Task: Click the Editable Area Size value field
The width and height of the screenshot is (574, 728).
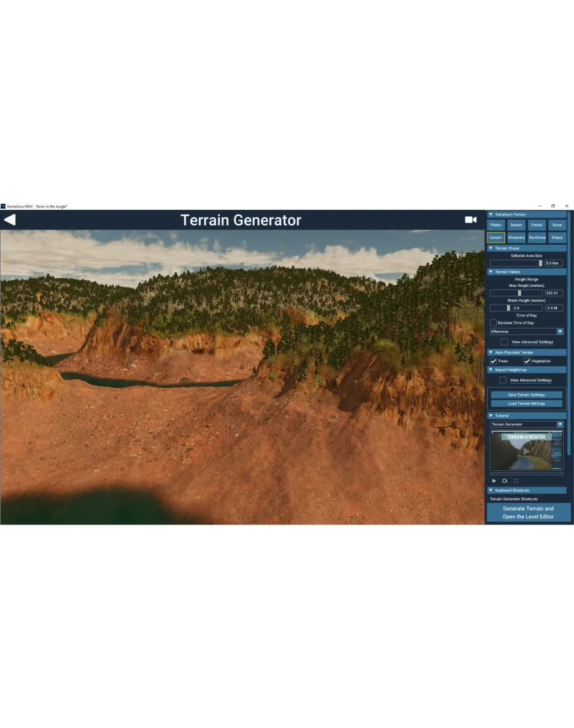Action: point(554,263)
